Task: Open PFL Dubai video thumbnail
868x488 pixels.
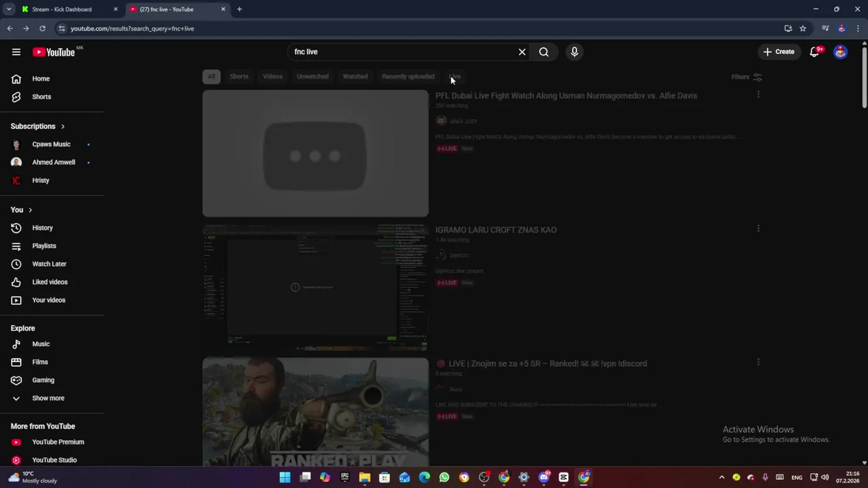Action: [x=315, y=154]
